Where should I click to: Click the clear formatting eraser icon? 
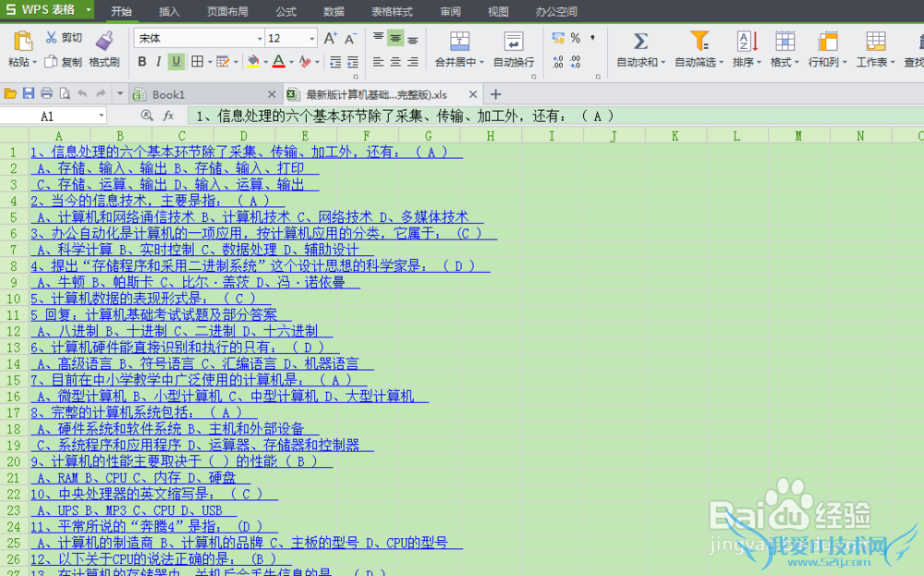(305, 61)
